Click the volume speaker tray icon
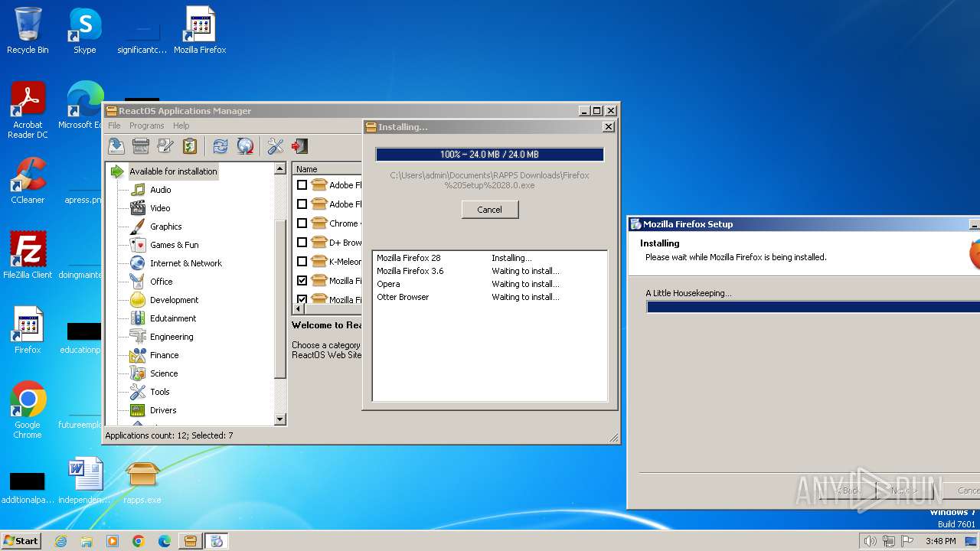The width and height of the screenshot is (980, 551). 870,541
